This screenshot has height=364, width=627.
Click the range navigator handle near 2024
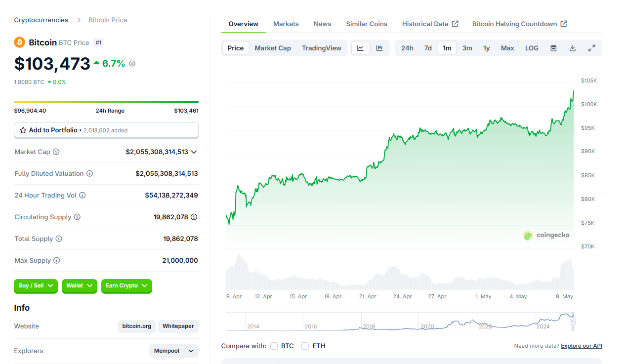click(x=573, y=321)
